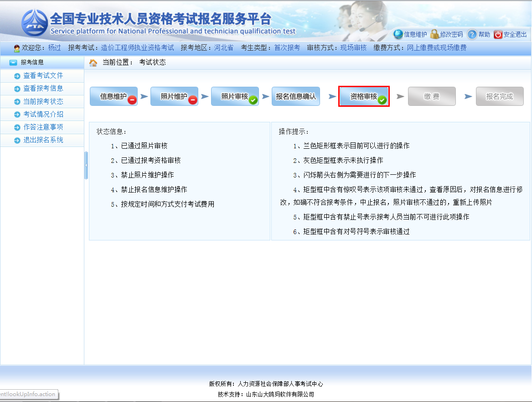Image resolution: width=532 pixels, height=402 pixels.
Task: Click the red prohibited badge on 照片维护
Action: click(193, 100)
